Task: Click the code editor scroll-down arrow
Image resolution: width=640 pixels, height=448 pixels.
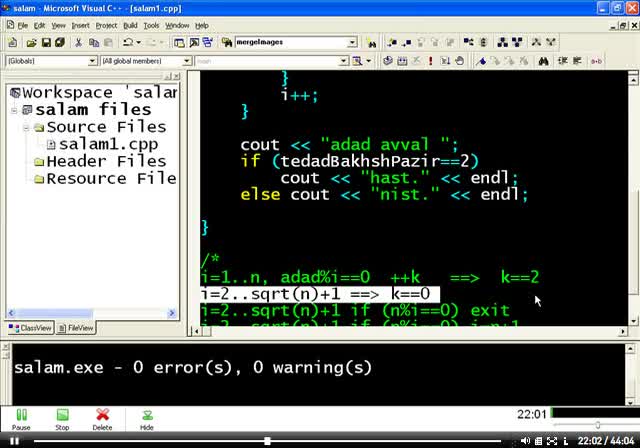Action: coord(633,321)
